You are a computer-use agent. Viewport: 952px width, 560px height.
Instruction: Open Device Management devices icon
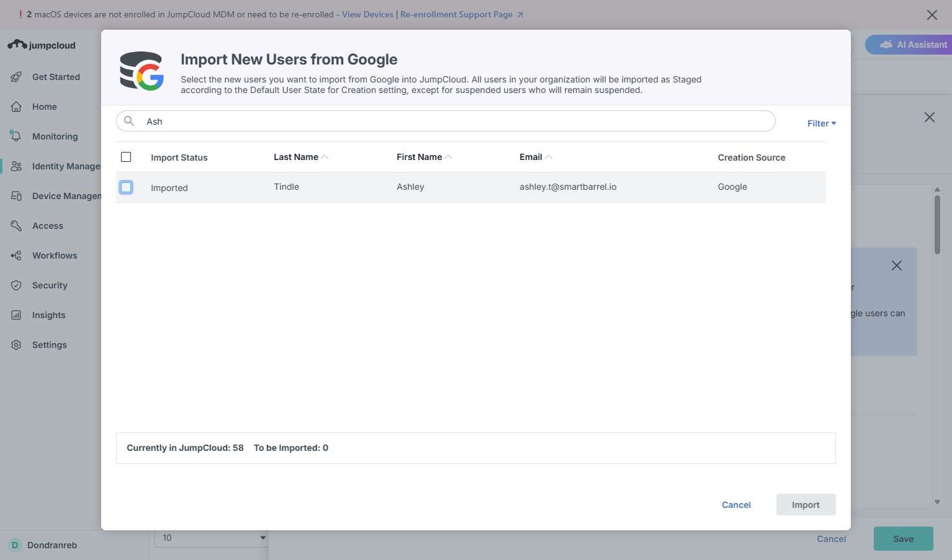pyautogui.click(x=17, y=196)
